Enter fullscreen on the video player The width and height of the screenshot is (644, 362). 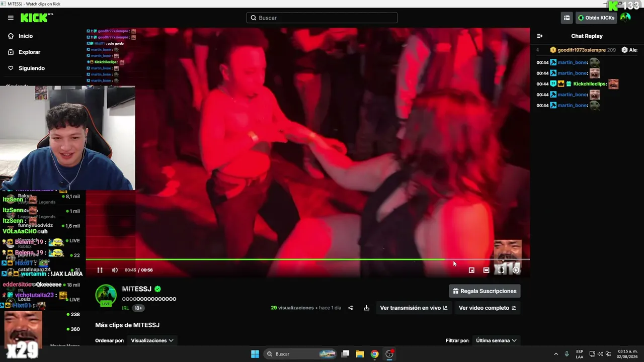[x=501, y=270]
